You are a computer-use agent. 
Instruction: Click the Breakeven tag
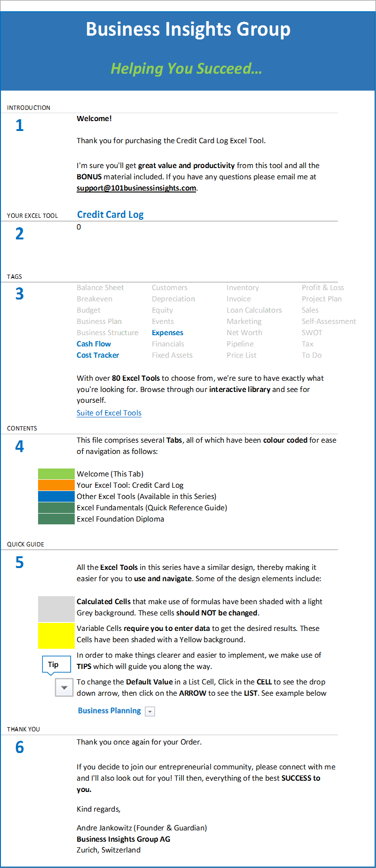point(94,299)
